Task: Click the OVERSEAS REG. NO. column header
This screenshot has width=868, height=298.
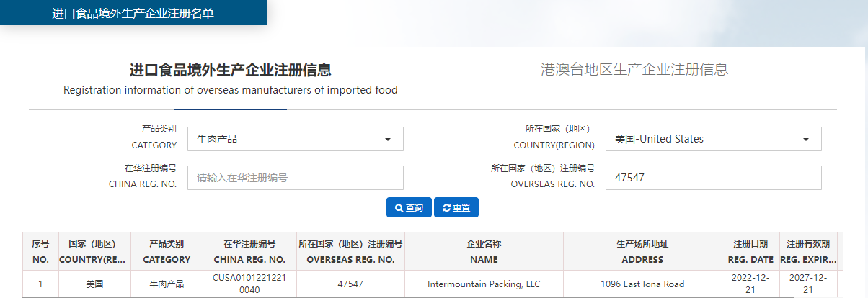Action: tap(350, 251)
